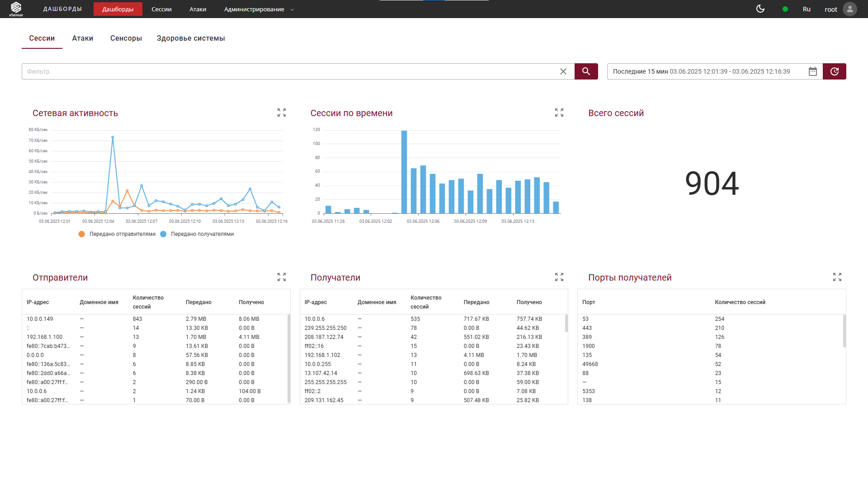This screenshot has height=488, width=868.
Task: Click into the Фильтр input field
Action: [289, 71]
